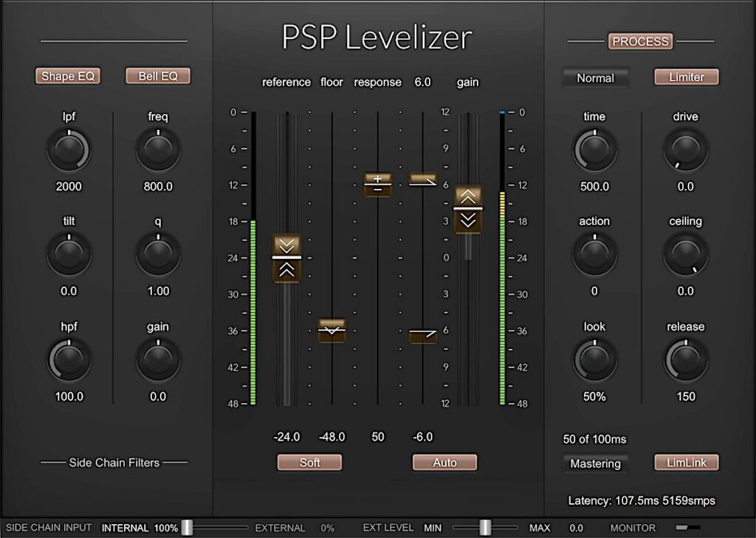This screenshot has width=756, height=538.
Task: Click the range value -6.0
Action: pos(423,437)
